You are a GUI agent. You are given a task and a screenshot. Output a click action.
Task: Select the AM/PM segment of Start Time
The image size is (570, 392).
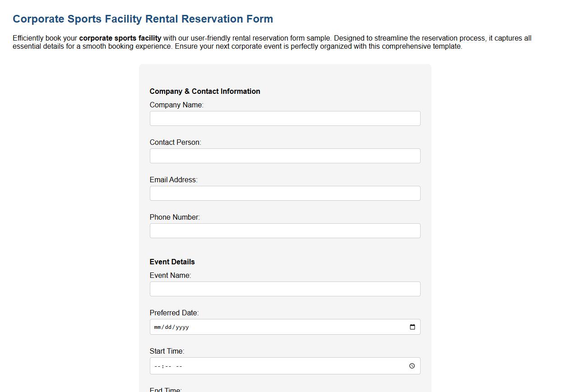pyautogui.click(x=178, y=366)
